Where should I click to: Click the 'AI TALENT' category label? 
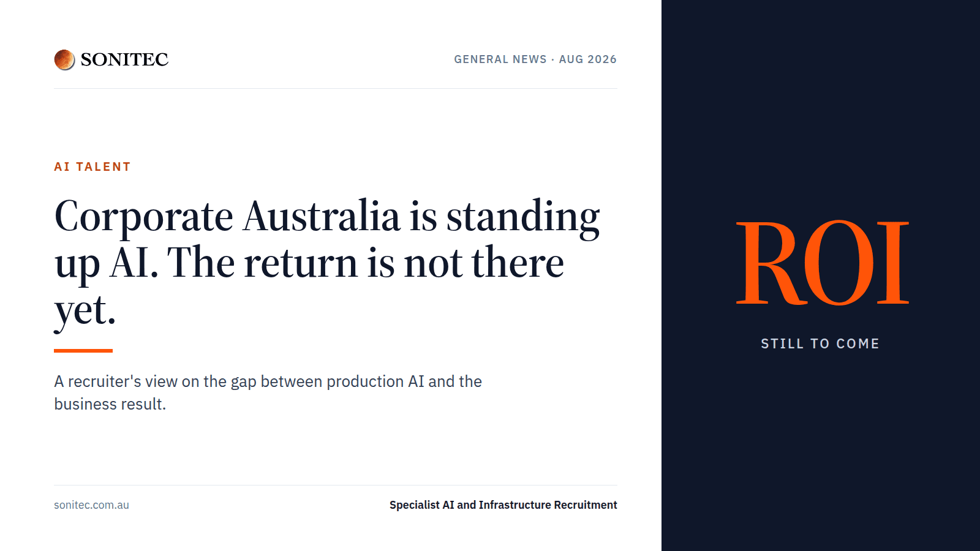92,167
